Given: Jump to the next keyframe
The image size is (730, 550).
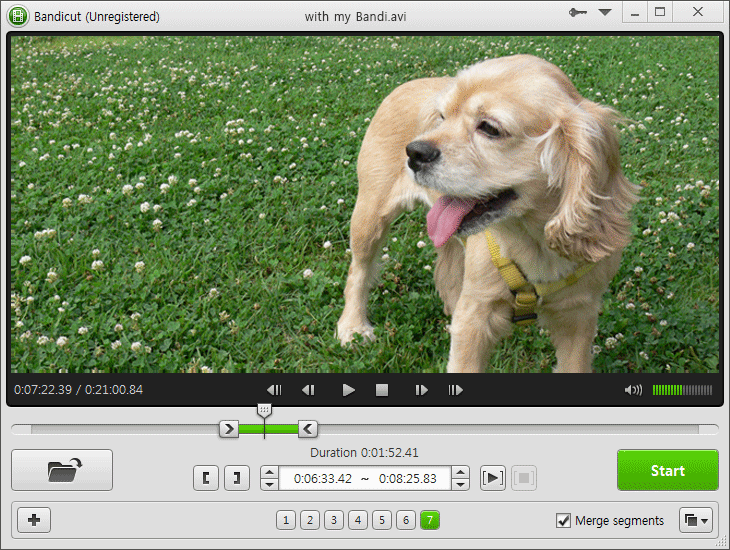Looking at the screenshot, I should coord(455,390).
